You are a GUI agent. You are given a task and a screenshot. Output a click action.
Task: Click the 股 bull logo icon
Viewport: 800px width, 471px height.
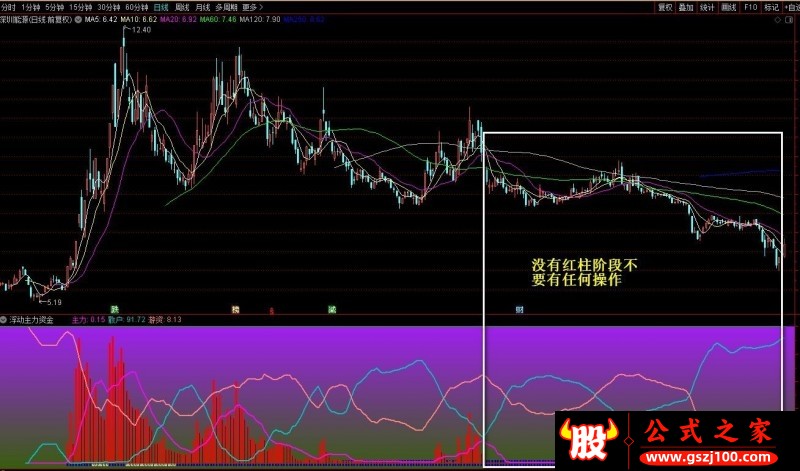588,439
